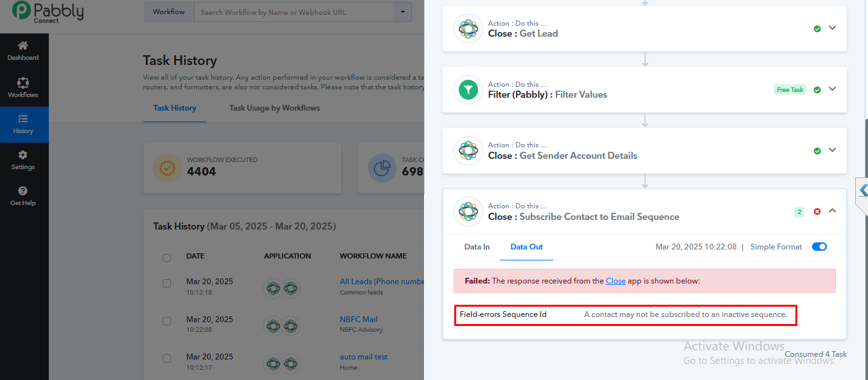
Task: Click red failed status on Subscribe Contact step
Action: (817, 212)
